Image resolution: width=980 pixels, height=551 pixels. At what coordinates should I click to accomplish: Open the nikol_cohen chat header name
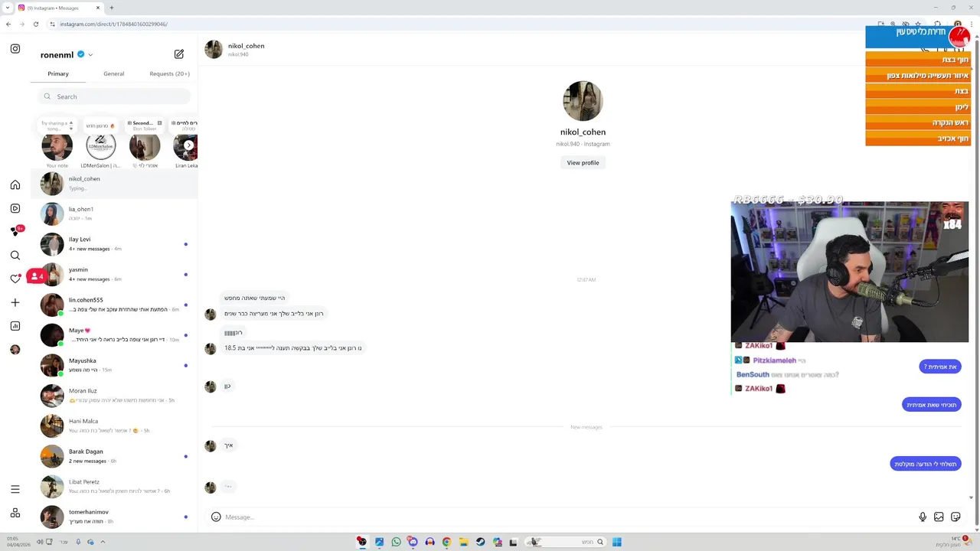(x=246, y=46)
